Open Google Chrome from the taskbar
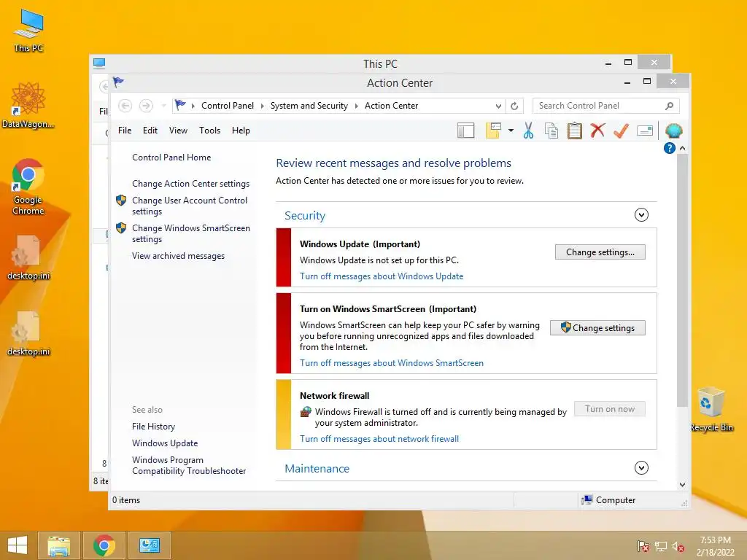 pos(104,545)
